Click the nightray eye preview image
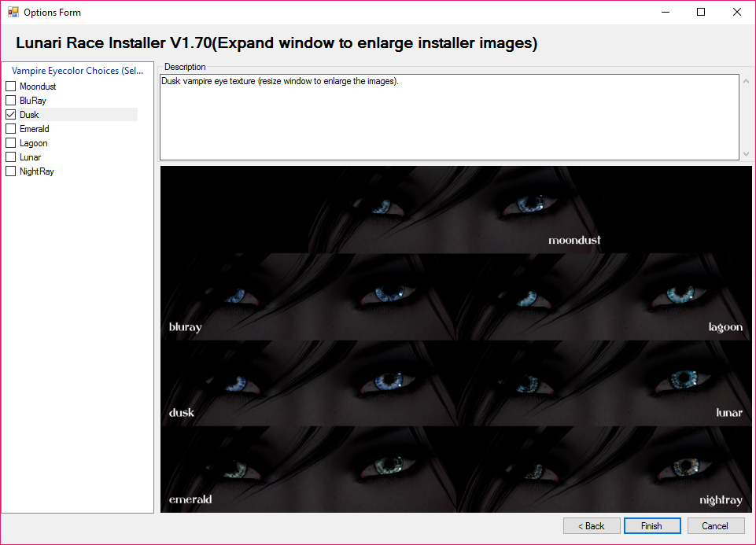 click(x=603, y=469)
